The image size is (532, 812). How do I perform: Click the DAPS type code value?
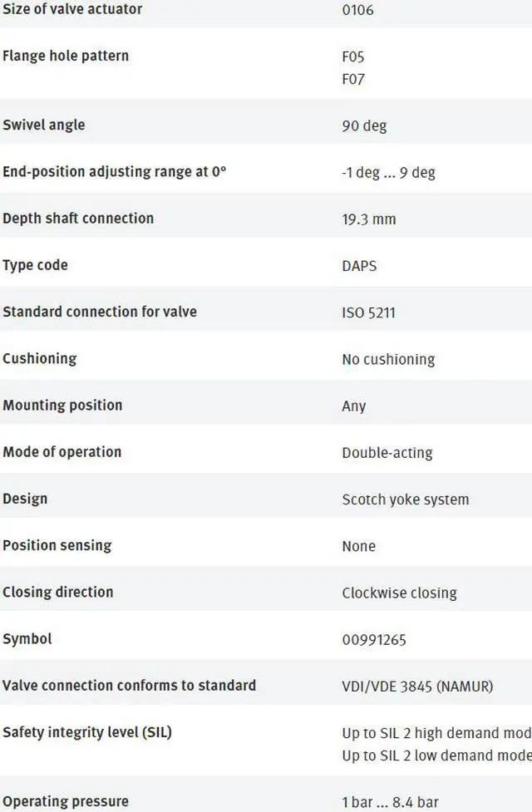[x=359, y=266]
